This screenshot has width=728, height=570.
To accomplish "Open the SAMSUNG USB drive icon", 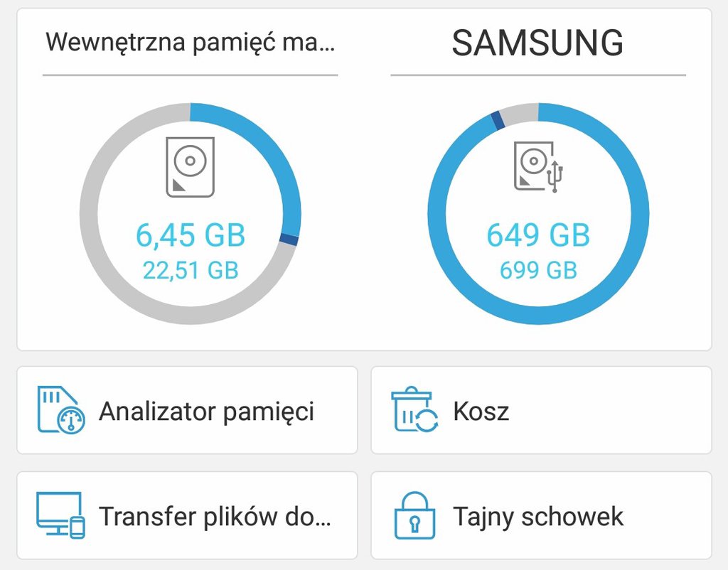I will click(539, 166).
